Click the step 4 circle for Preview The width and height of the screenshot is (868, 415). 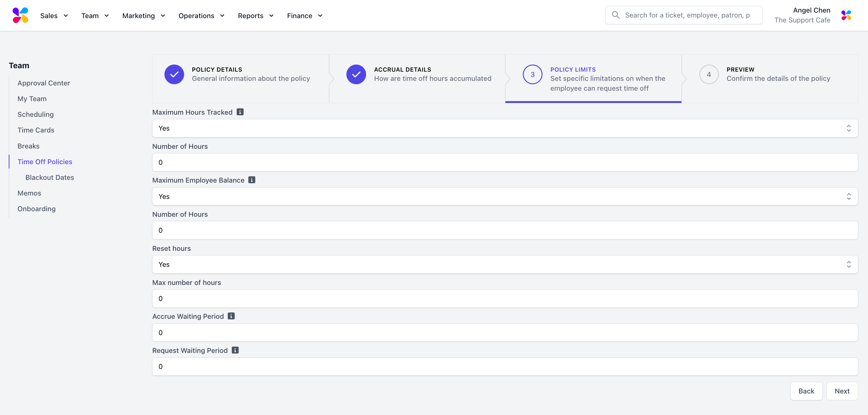(709, 74)
